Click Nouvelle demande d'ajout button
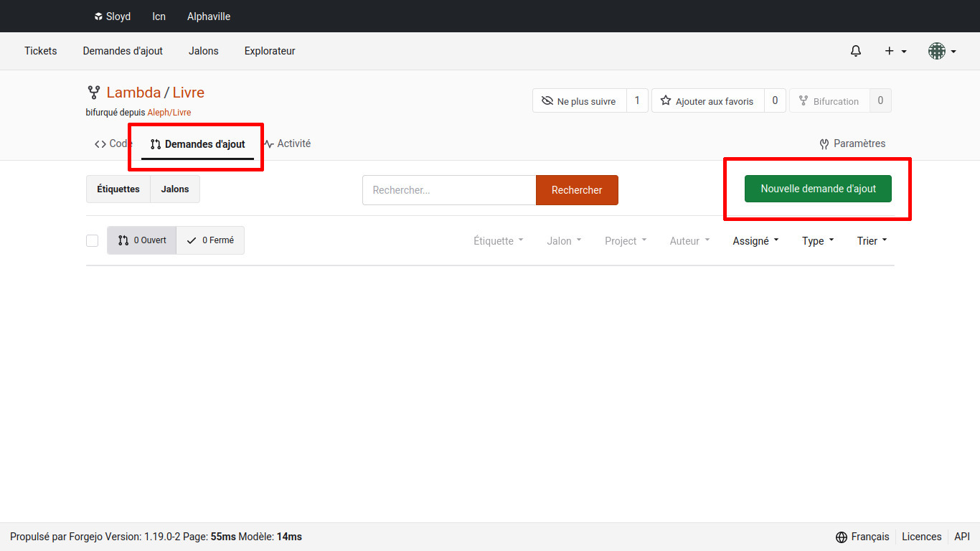 coord(818,189)
